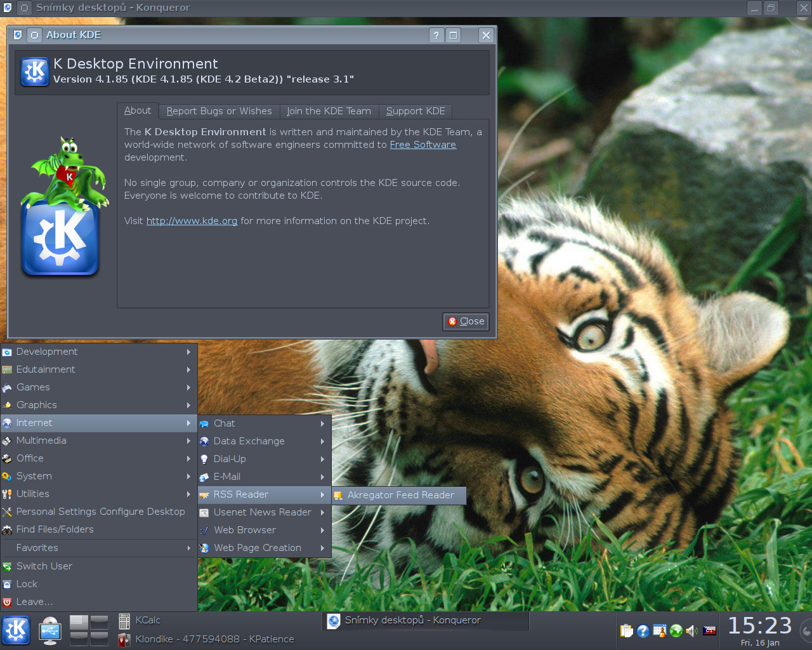Click the Lock icon in menu
Screen dimensions: 812x650
(7, 584)
